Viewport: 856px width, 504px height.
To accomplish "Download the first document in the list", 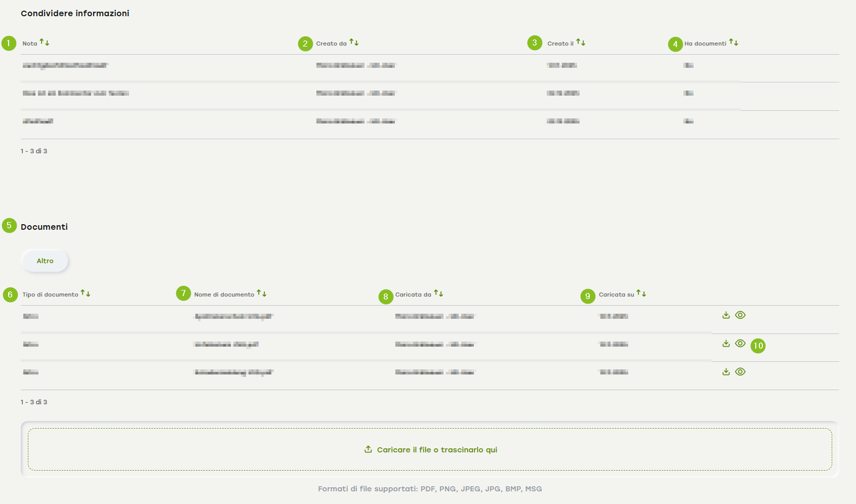I will point(726,315).
